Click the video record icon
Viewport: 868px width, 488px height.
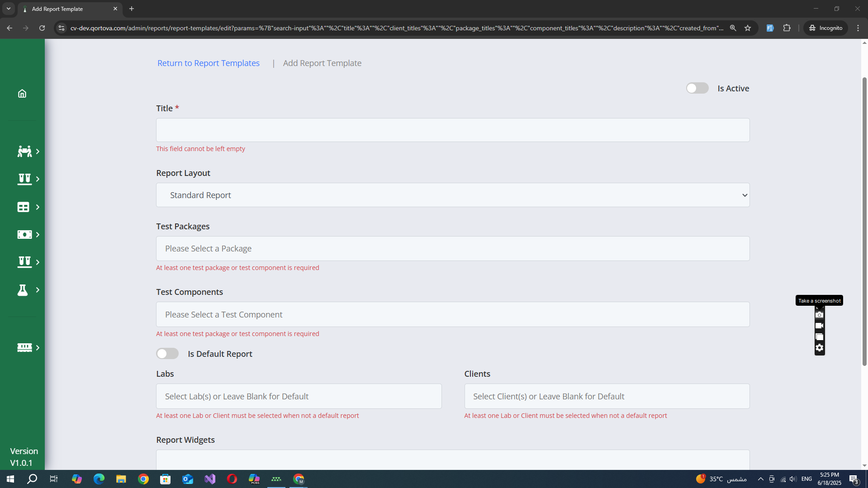pyautogui.click(x=819, y=326)
